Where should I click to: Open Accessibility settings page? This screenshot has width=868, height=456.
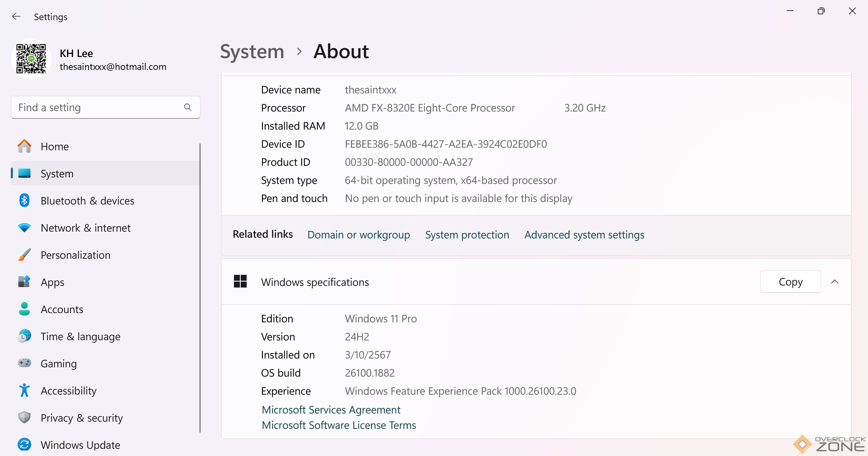(105, 391)
